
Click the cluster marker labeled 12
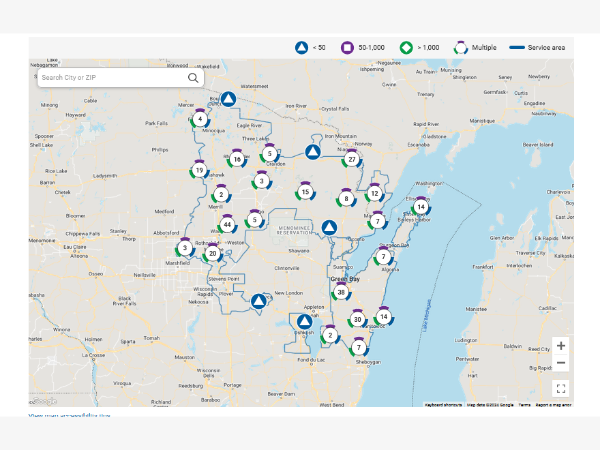374,194
